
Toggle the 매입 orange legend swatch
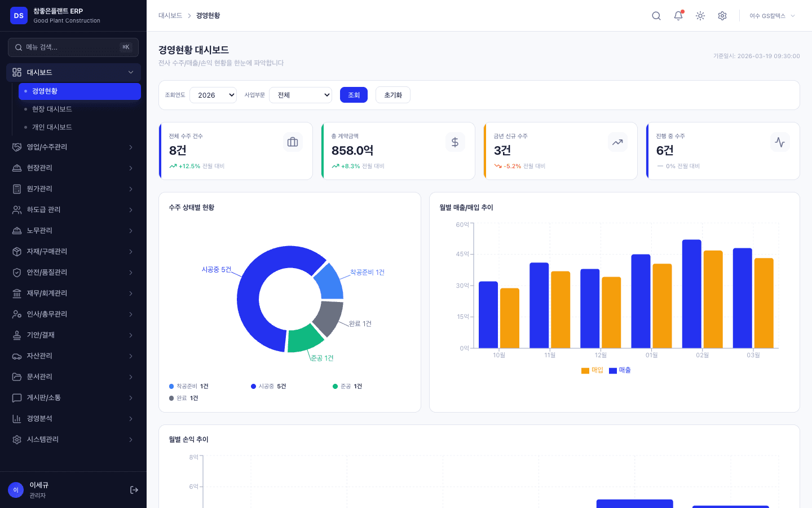pyautogui.click(x=585, y=371)
